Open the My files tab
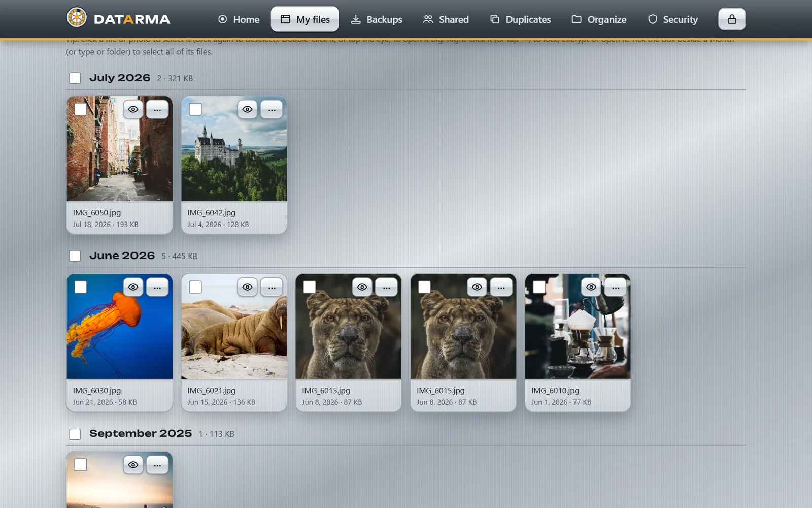This screenshot has width=812, height=508. pyautogui.click(x=305, y=19)
